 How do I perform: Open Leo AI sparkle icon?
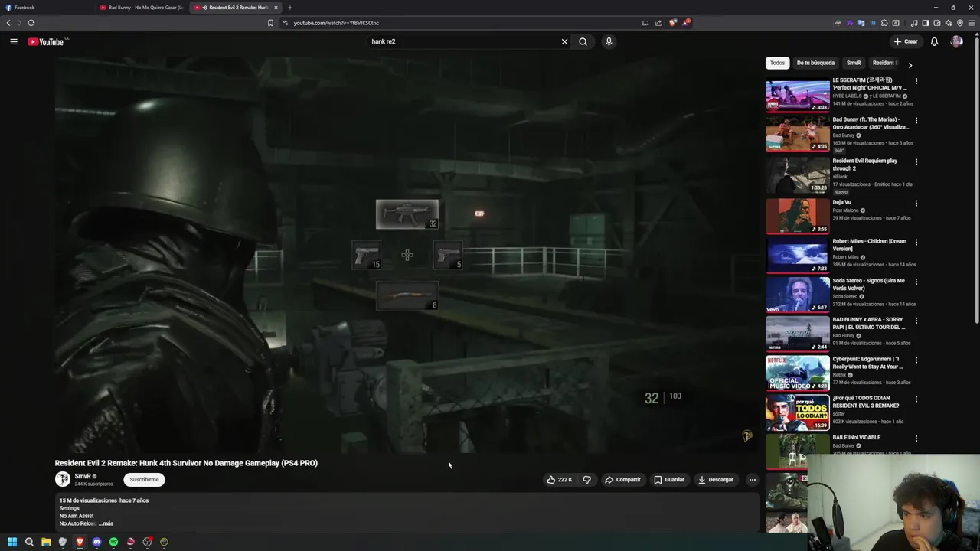(x=949, y=23)
